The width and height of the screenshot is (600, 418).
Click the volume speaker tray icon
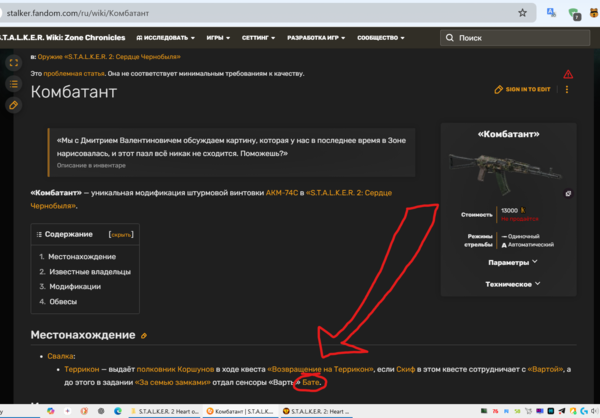click(595, 411)
